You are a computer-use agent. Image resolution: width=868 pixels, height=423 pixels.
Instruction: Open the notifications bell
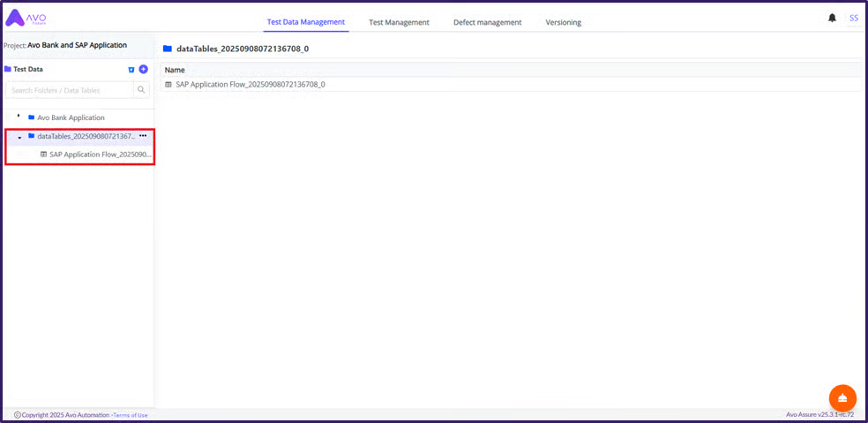(x=832, y=19)
